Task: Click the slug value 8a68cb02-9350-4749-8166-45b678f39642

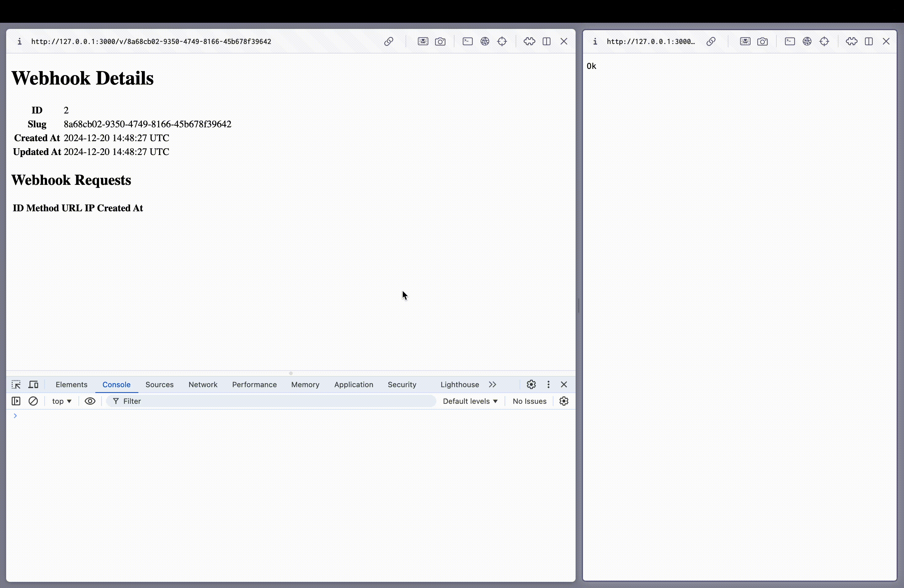Action: (x=147, y=124)
